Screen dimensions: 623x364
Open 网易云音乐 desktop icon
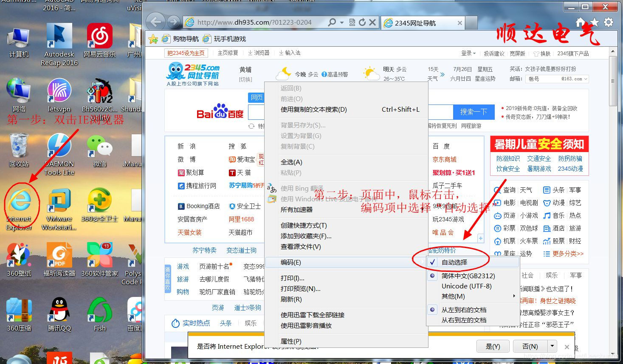(x=99, y=41)
